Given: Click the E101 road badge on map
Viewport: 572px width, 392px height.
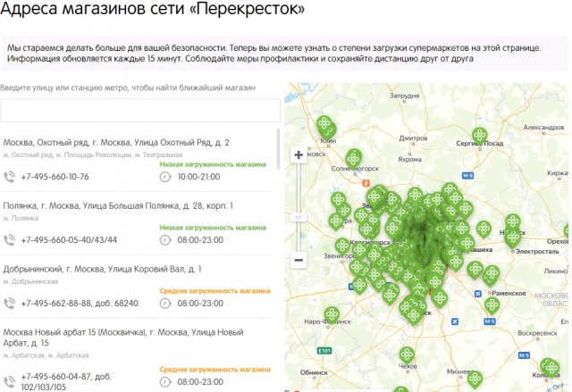Looking at the screenshot, I should pyautogui.click(x=324, y=351).
